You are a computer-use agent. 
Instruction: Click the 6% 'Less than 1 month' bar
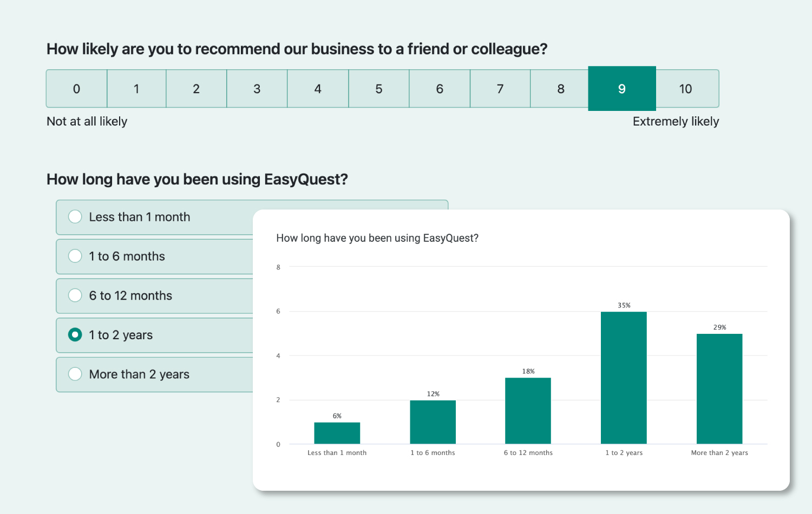[337, 432]
